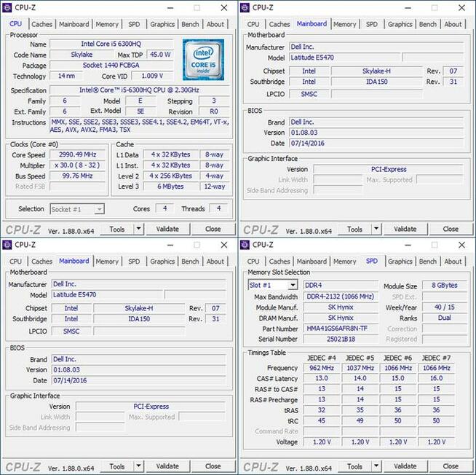The height and width of the screenshot is (475, 476).
Task: Open Memory tab in CPU tab window
Action: coord(107,24)
